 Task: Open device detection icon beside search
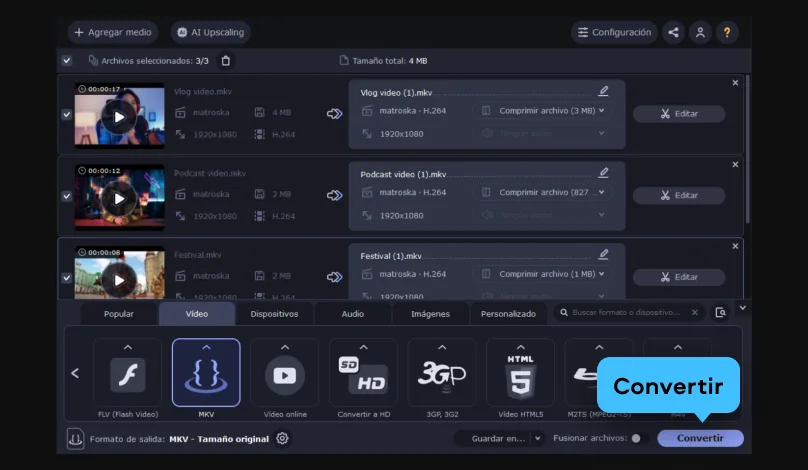coord(720,312)
